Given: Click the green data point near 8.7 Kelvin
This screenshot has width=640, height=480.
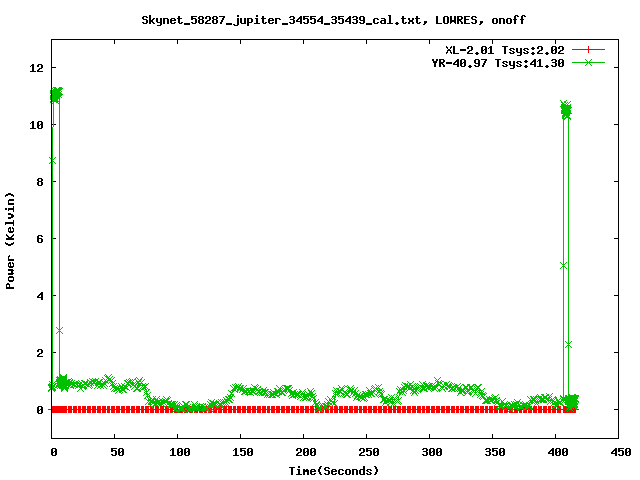Looking at the screenshot, I should tap(52, 161).
